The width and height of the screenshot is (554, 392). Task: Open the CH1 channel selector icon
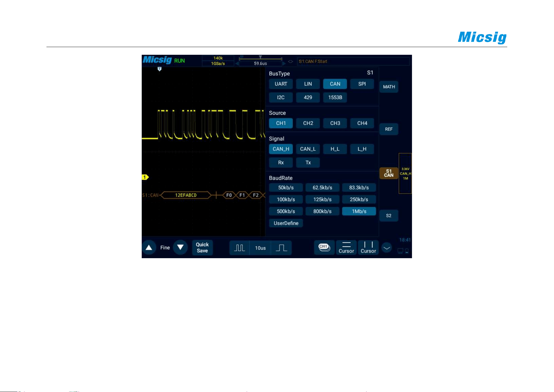tap(324, 248)
